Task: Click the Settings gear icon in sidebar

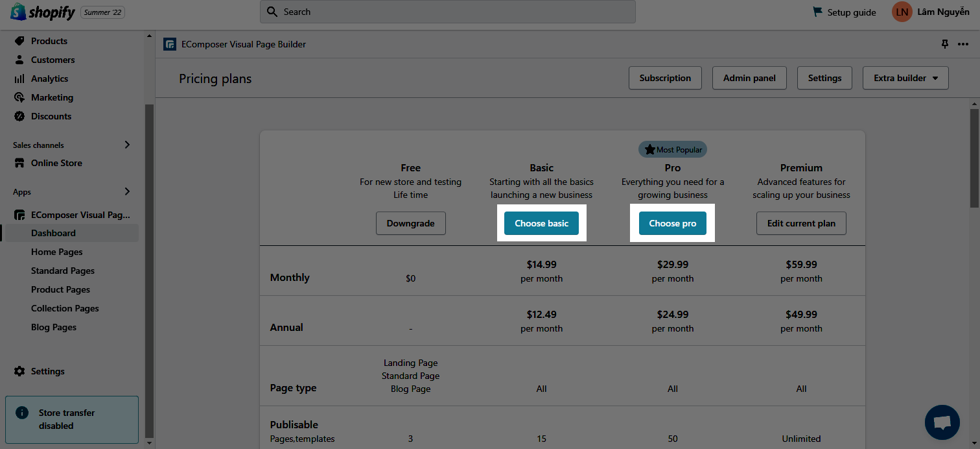Action: 19,371
